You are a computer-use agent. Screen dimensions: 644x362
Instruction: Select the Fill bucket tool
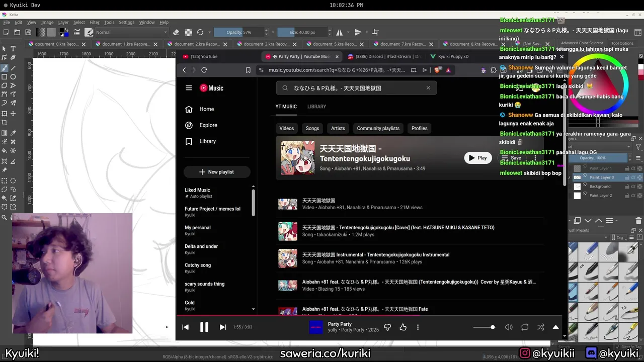pos(5,151)
